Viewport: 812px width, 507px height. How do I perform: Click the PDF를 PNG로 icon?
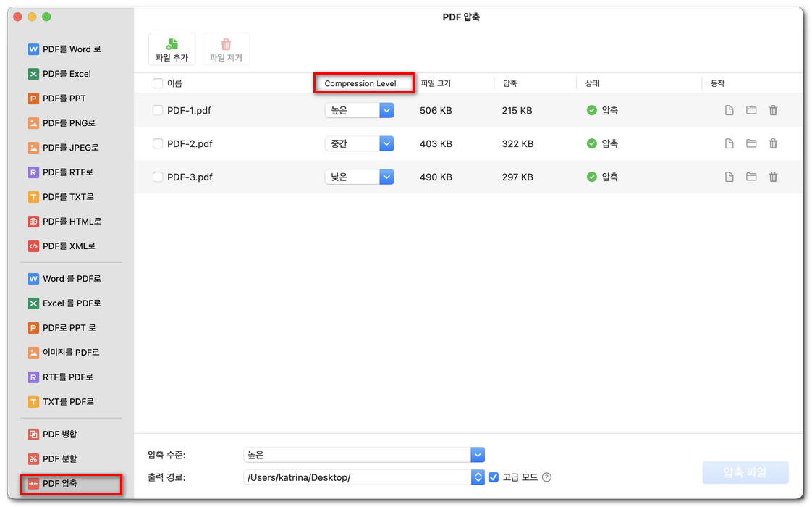pyautogui.click(x=33, y=123)
